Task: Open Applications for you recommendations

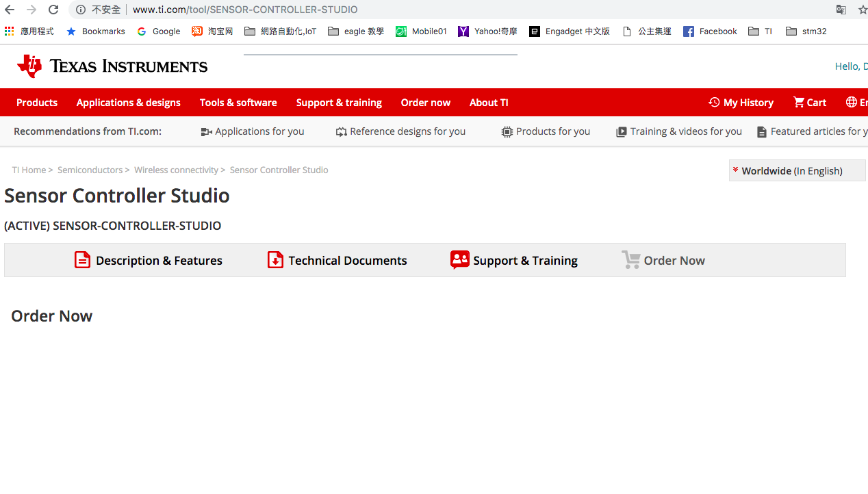Action: tap(253, 131)
